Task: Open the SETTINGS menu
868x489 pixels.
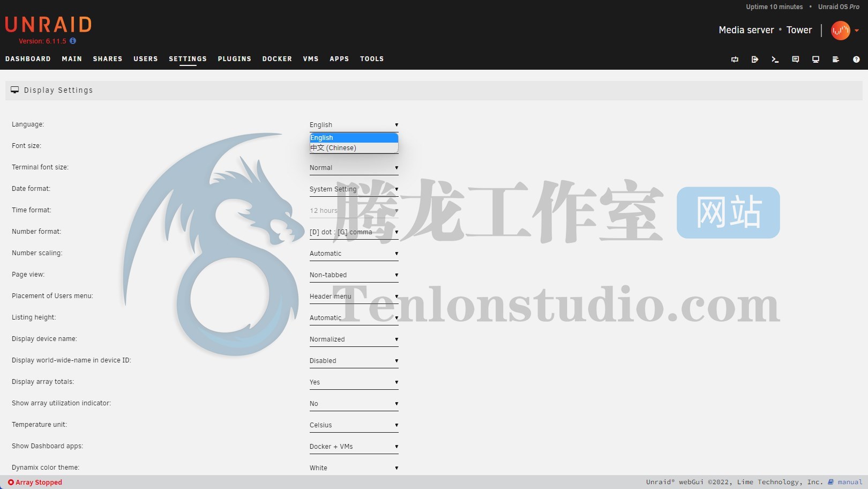Action: (188, 59)
